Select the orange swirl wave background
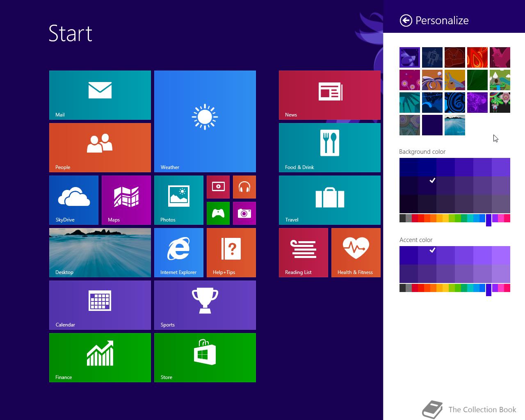The height and width of the screenshot is (420, 525). pos(432,80)
